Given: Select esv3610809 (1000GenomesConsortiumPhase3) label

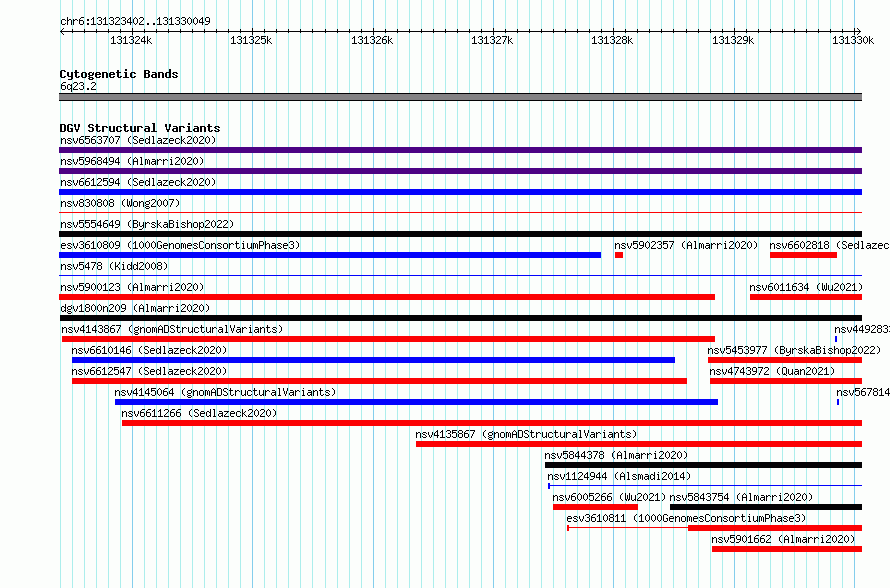Looking at the screenshot, I should coord(180,245).
